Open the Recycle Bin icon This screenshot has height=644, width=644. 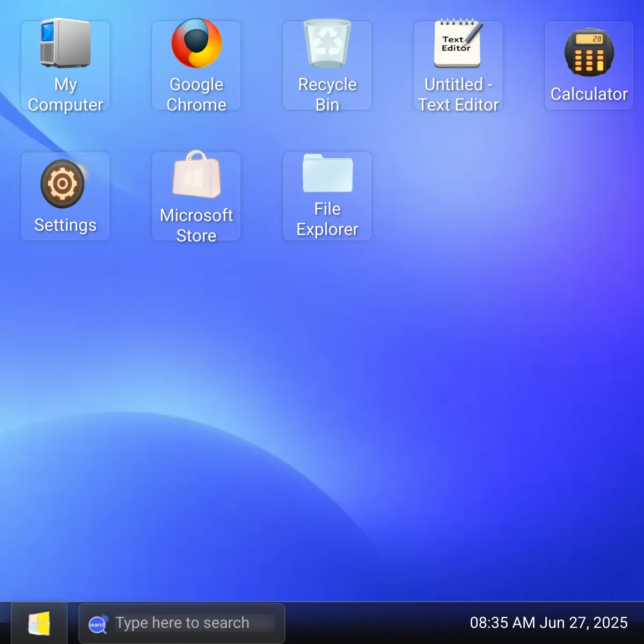click(327, 65)
